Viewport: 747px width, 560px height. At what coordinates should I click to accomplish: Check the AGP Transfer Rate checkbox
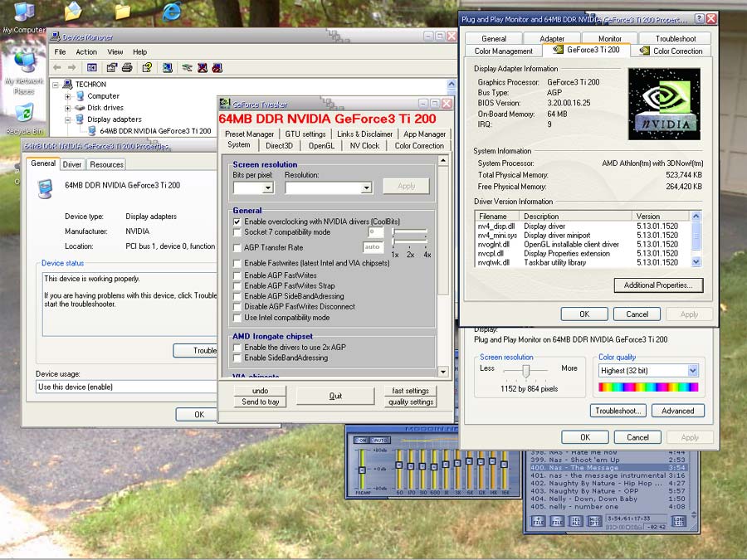click(x=237, y=247)
